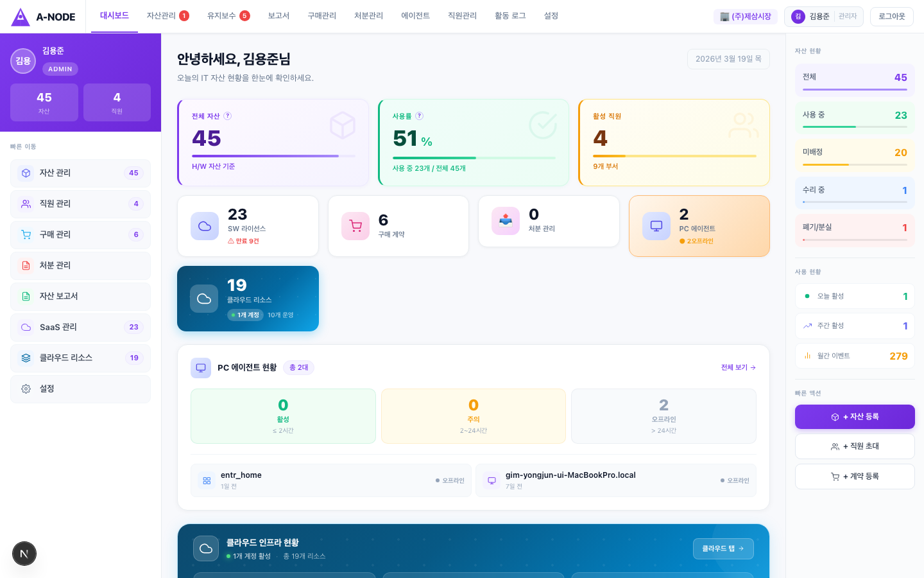Image resolution: width=924 pixels, height=578 pixels.
Task: Open the 활동 로그 menu item
Action: (509, 16)
